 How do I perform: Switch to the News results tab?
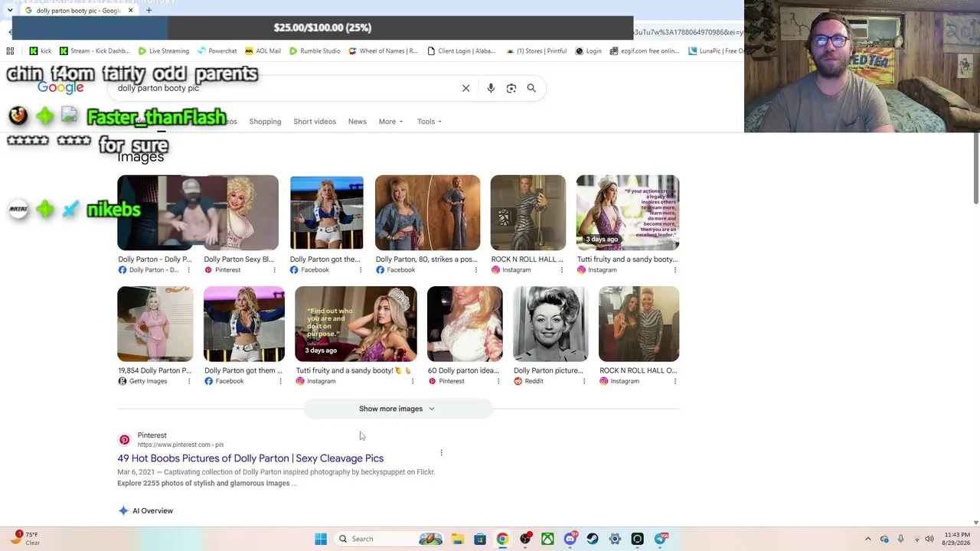pyautogui.click(x=358, y=122)
